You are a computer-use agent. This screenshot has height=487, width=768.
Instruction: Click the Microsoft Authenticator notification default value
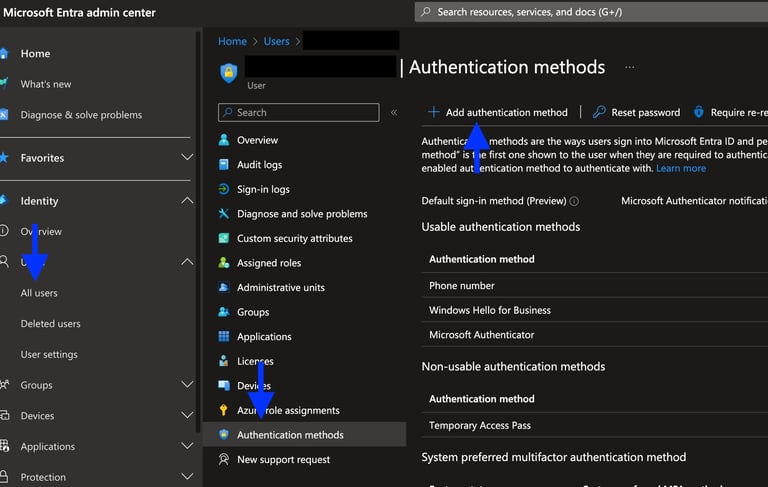click(694, 201)
